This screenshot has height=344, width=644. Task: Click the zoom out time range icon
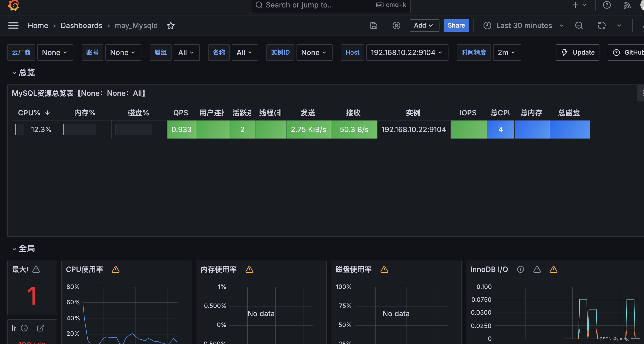tap(579, 25)
